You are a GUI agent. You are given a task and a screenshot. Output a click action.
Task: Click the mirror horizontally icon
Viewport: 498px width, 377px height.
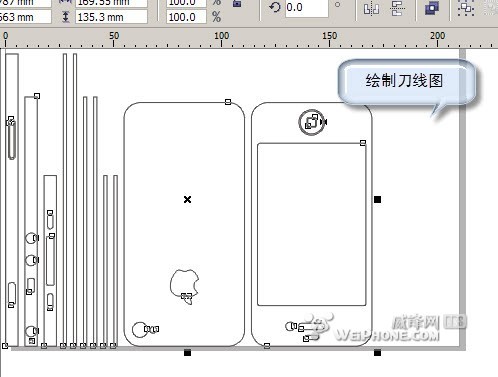point(371,8)
